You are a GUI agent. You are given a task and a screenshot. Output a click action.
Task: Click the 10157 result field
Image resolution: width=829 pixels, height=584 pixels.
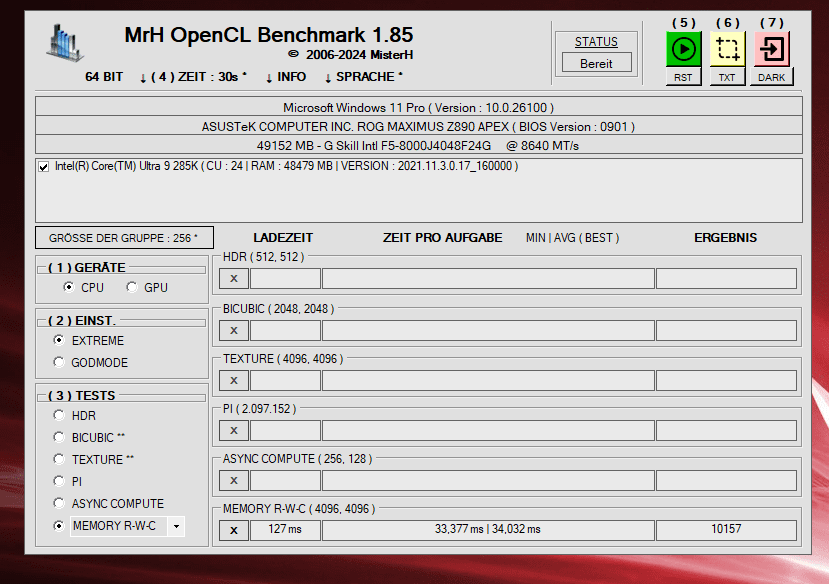pyautogui.click(x=726, y=530)
